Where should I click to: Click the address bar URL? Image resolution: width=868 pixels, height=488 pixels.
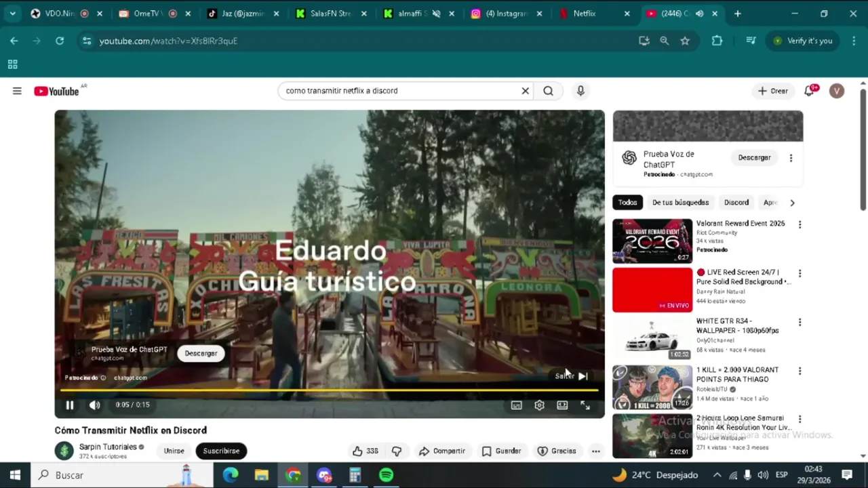[x=168, y=41]
